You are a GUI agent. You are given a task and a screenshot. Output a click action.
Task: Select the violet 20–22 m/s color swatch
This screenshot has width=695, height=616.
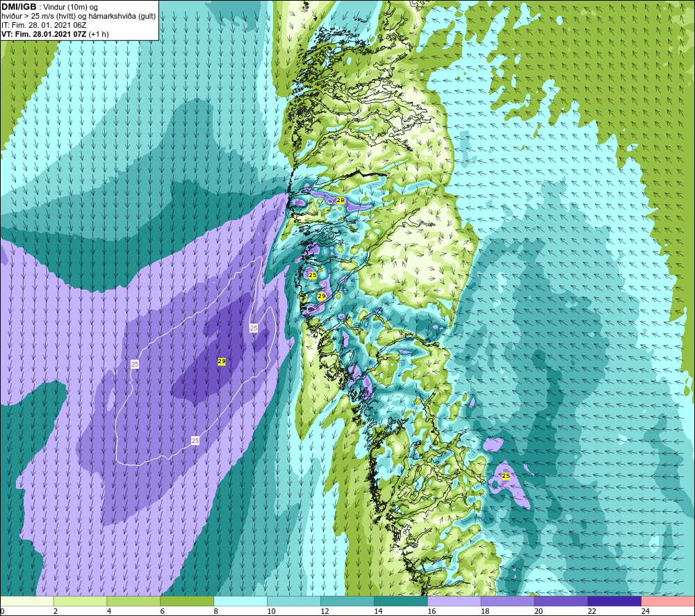(x=561, y=601)
